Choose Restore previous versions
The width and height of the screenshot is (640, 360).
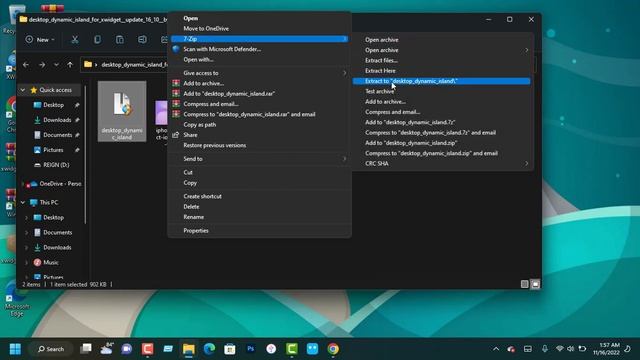click(x=260, y=145)
